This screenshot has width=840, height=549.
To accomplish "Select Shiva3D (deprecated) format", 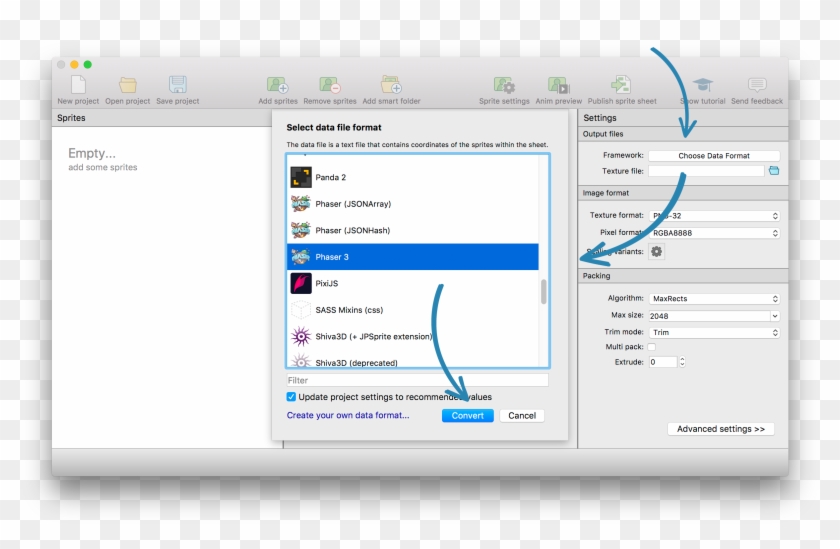I will pyautogui.click(x=413, y=361).
